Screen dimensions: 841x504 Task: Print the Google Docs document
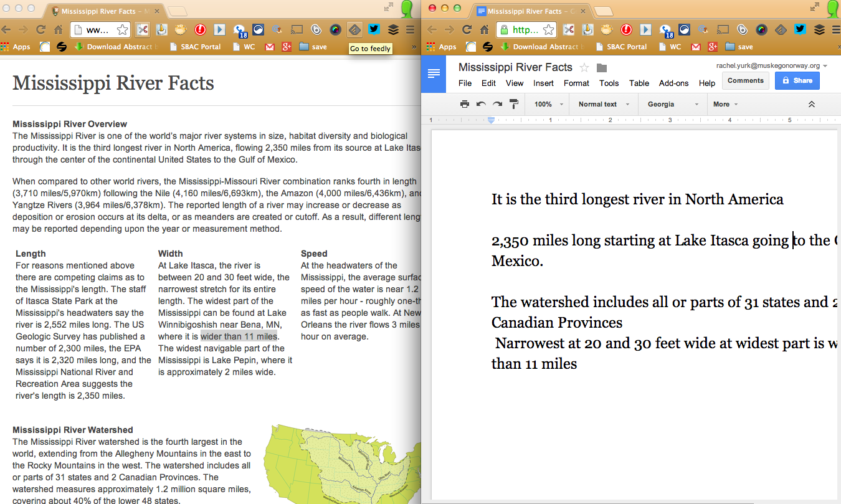(464, 104)
